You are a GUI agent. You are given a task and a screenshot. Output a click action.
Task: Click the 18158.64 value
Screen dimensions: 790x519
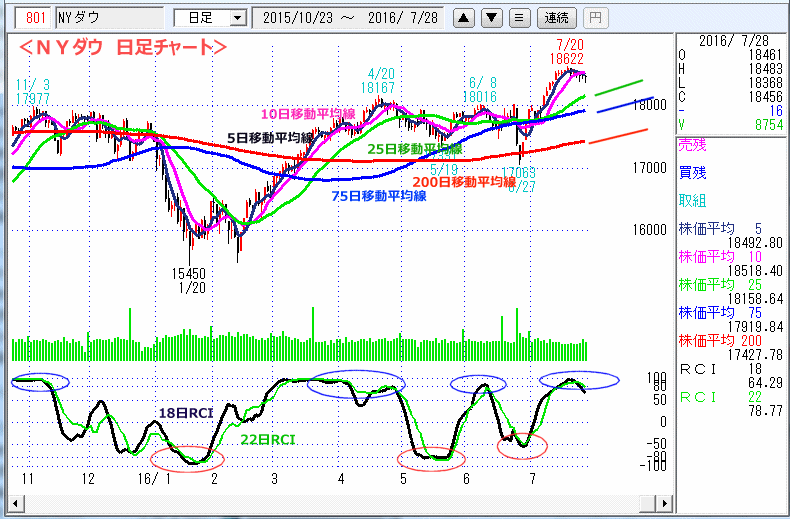pos(754,299)
